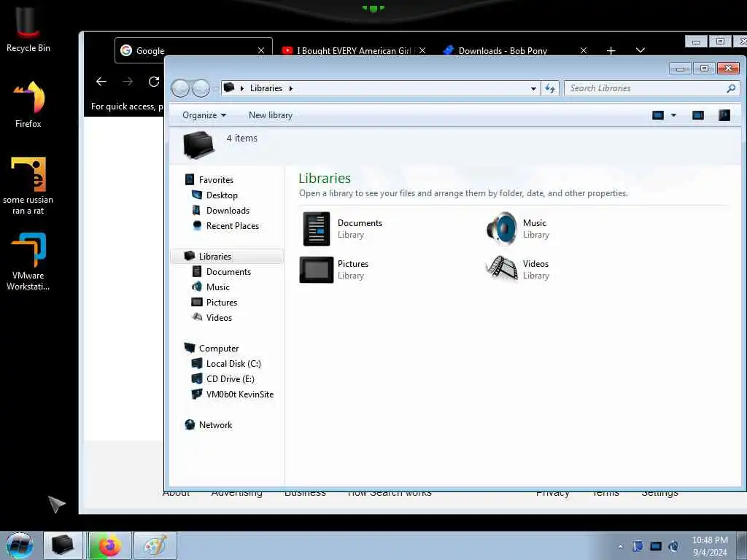Viewport: 747px width, 560px height.
Task: Click the Change your view icon
Action: (658, 115)
